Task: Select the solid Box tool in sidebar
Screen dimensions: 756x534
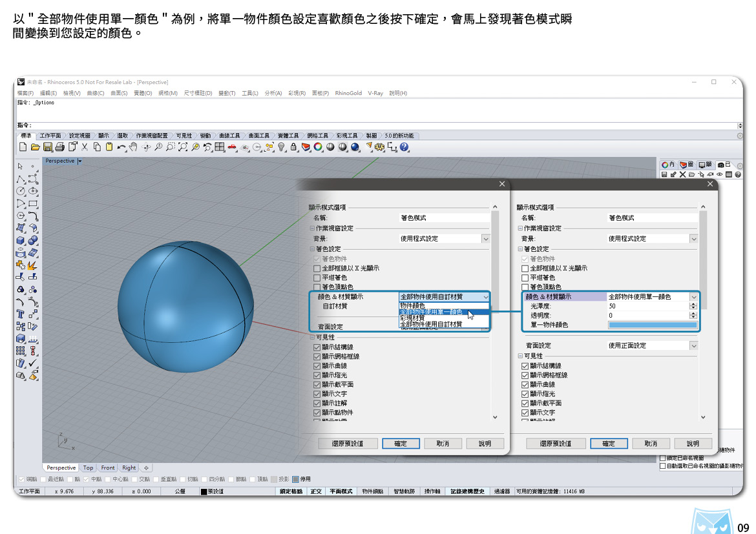Action: (x=20, y=240)
